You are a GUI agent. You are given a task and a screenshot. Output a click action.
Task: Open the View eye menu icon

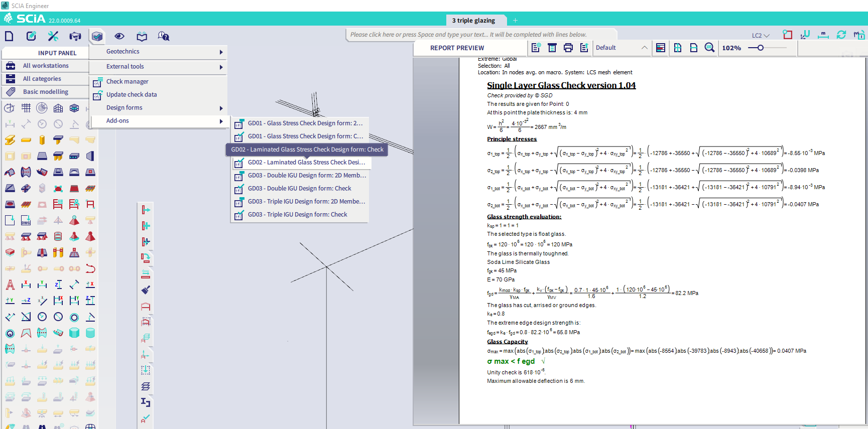[x=119, y=36]
